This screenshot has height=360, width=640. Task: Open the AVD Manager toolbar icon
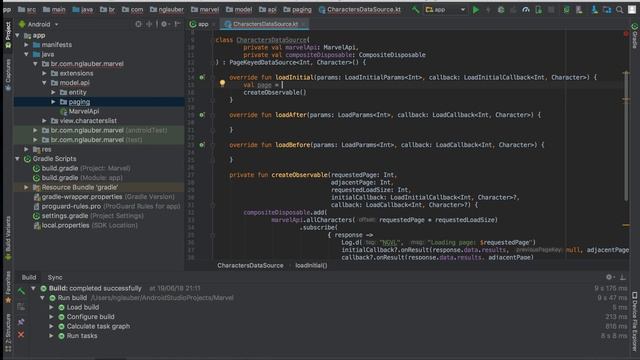click(579, 9)
